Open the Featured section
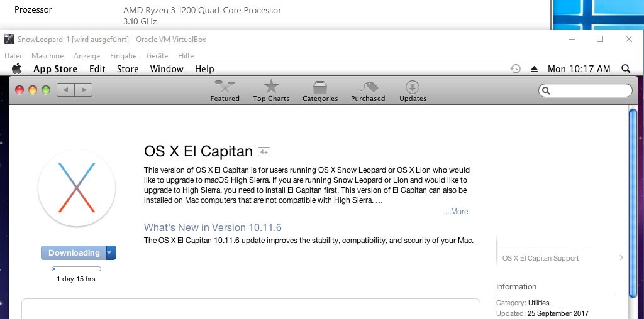This screenshot has height=319, width=644. coord(225,91)
